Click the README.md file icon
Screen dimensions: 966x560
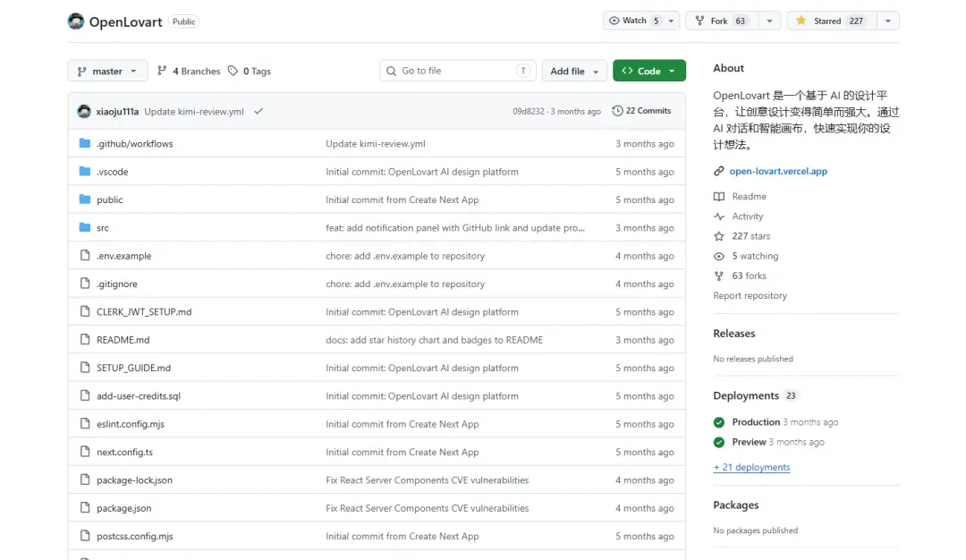tap(85, 339)
